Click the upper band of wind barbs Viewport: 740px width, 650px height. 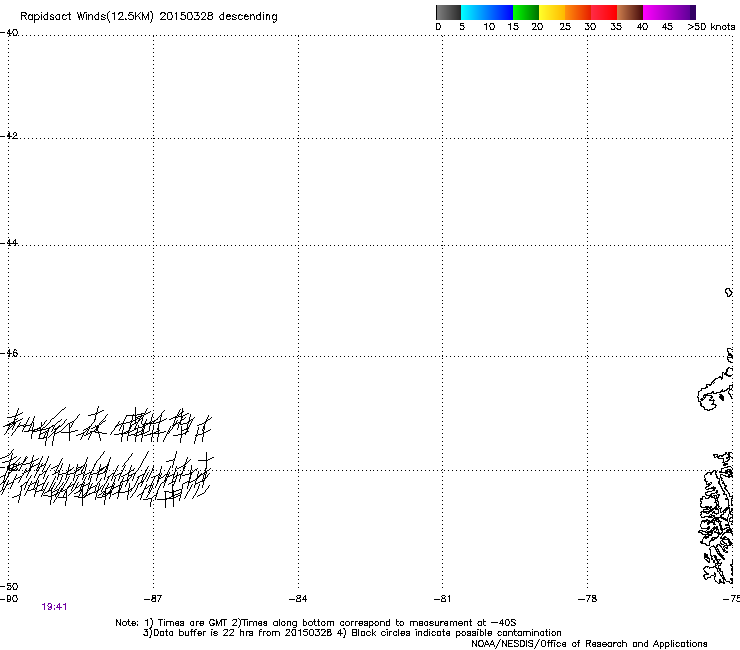click(x=108, y=425)
